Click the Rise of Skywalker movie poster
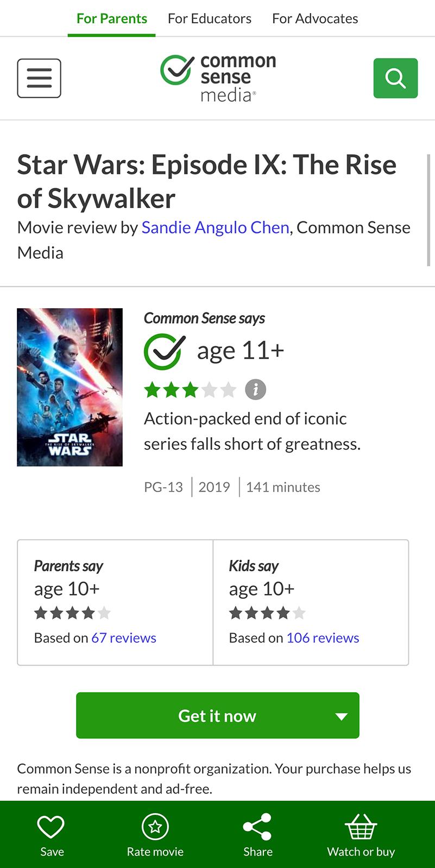 pyautogui.click(x=70, y=387)
